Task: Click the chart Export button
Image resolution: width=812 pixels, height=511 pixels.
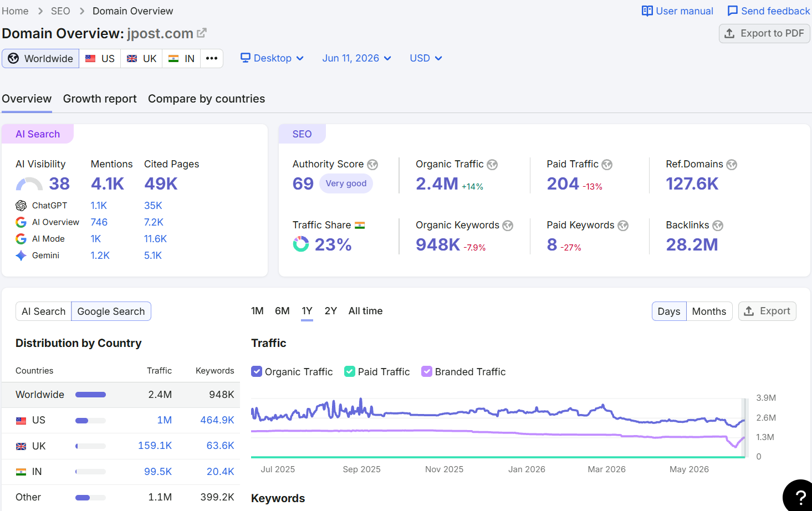Action: (x=767, y=311)
